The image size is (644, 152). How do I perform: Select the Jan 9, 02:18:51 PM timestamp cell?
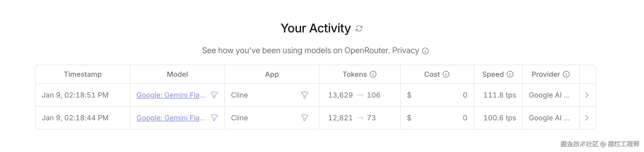tap(75, 95)
